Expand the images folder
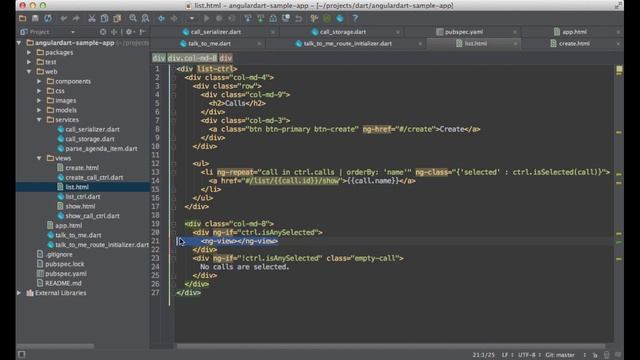 click(39, 100)
